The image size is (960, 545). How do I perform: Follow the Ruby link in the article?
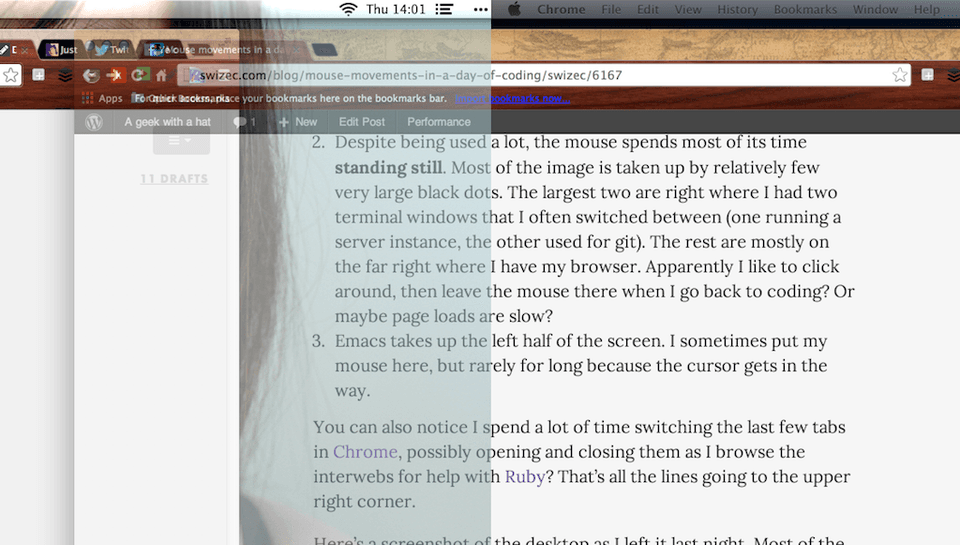tap(525, 476)
